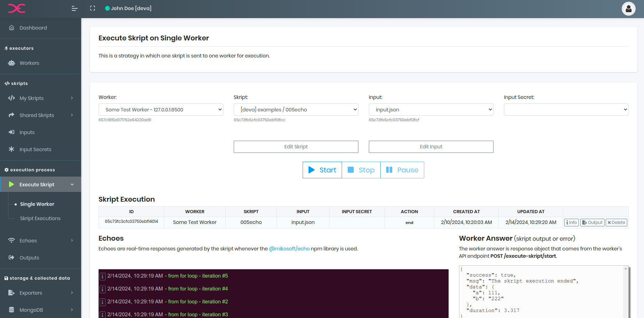Open the Input dropdown with input.json
Viewport: 644px width, 318px height.
point(431,109)
